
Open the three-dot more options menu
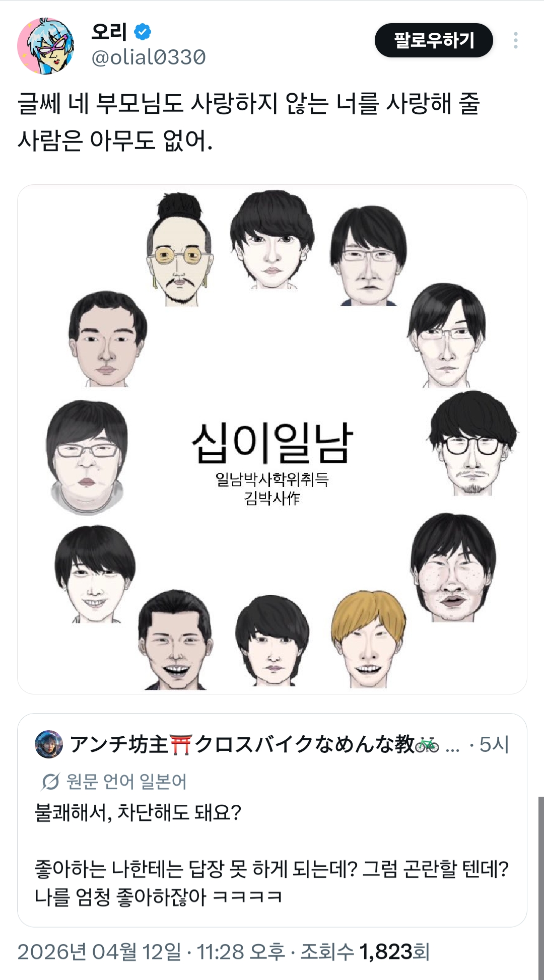pos(515,40)
